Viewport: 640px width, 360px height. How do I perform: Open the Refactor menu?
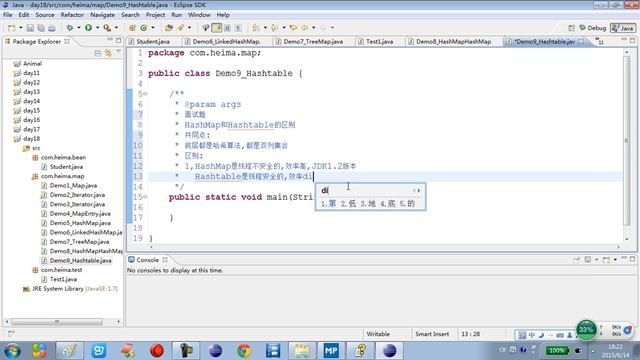(72, 15)
